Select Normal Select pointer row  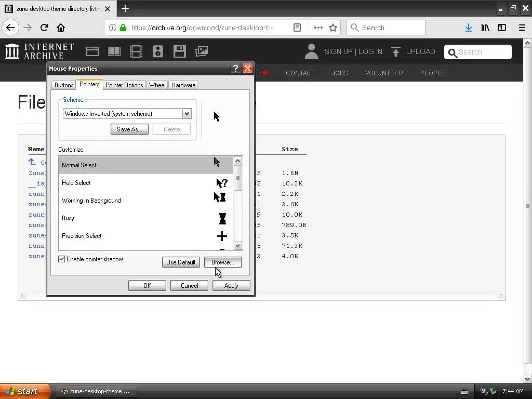click(x=146, y=165)
